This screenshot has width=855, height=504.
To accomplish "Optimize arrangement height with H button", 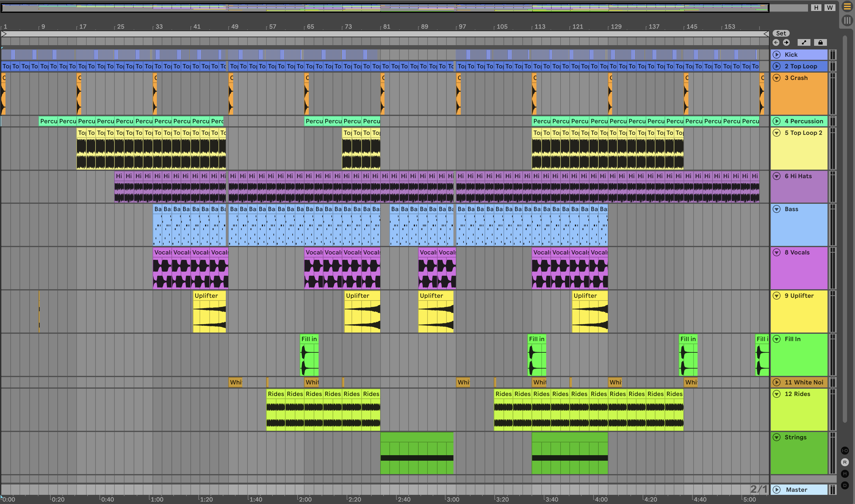I will pos(816,7).
